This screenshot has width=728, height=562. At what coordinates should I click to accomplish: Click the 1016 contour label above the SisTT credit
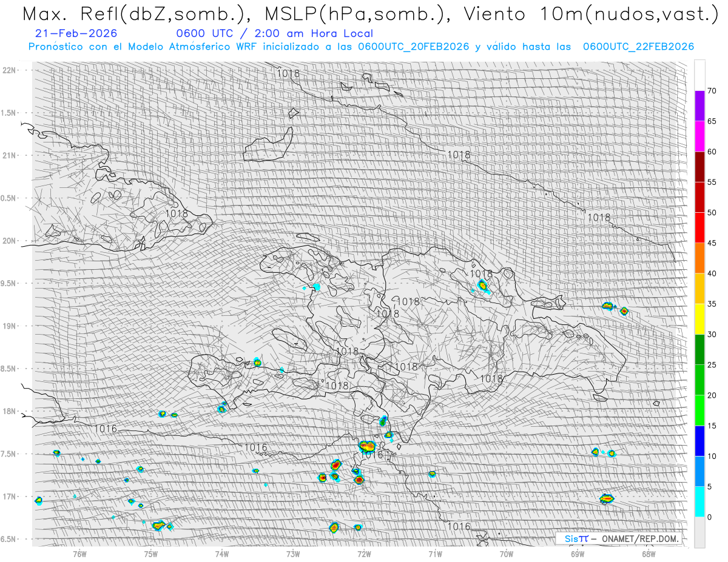[x=459, y=526]
